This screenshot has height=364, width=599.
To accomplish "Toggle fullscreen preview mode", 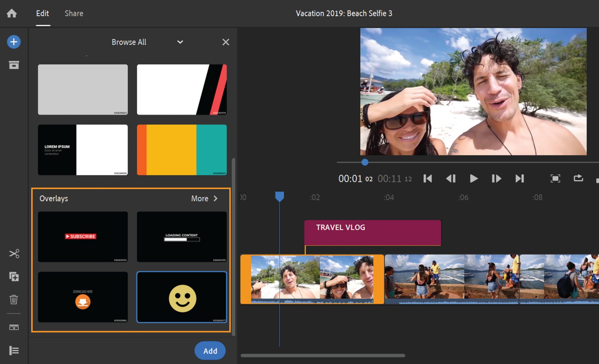I will (555, 179).
